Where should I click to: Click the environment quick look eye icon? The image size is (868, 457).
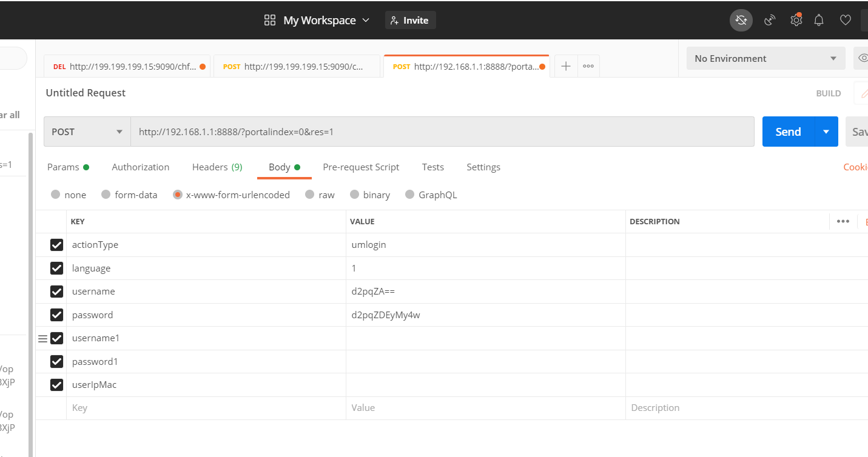862,58
